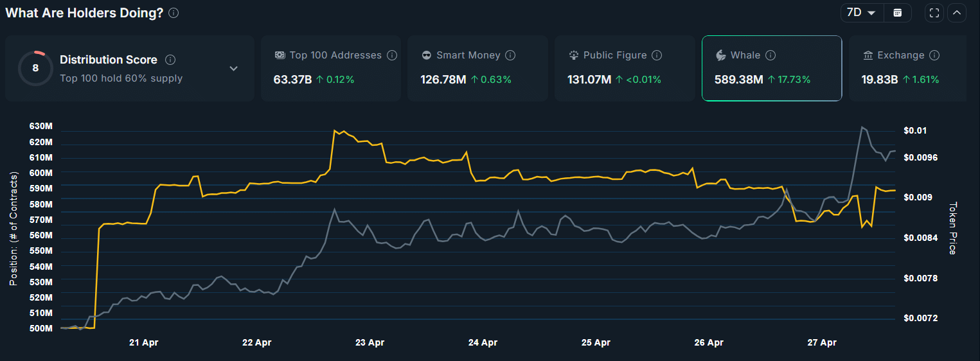Image resolution: width=980 pixels, height=361 pixels.
Task: Open the calendar date picker
Action: (898, 13)
